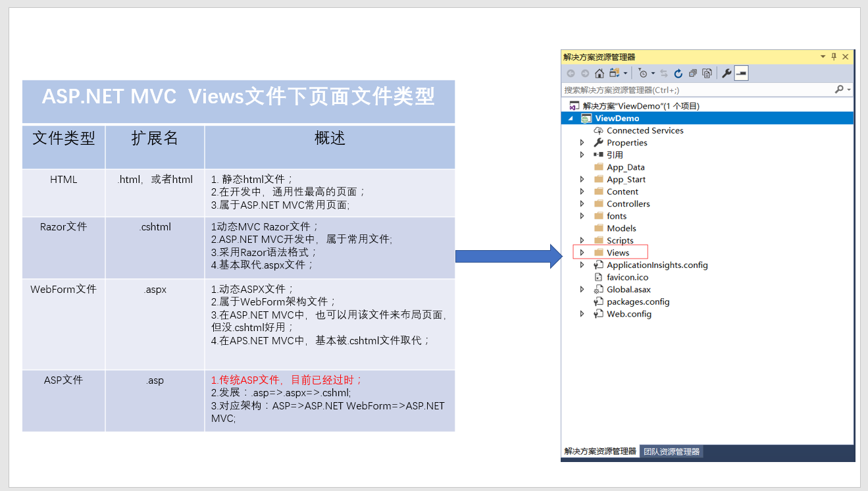868x491 pixels.
Task: Open the search options dropdown arrow
Action: (x=849, y=90)
